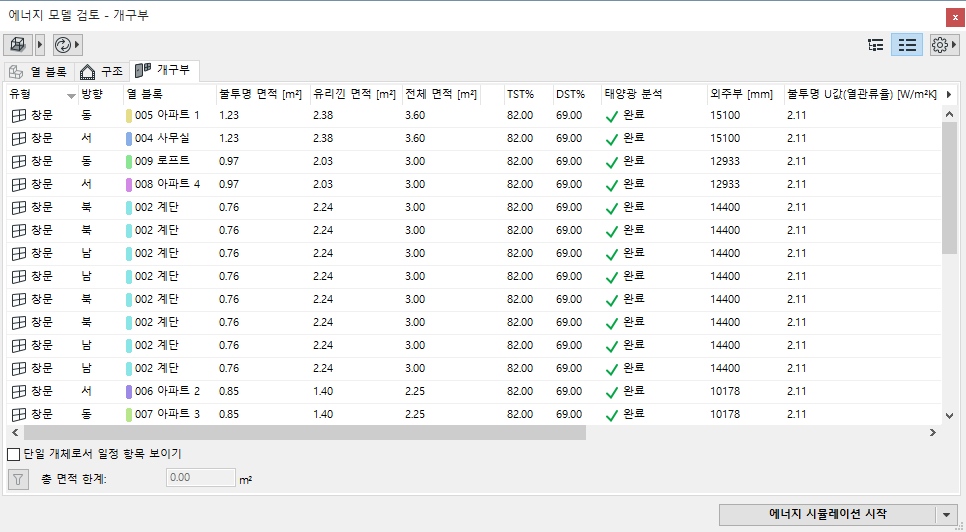Open dropdown arrow beside refresh icon

tap(77, 45)
